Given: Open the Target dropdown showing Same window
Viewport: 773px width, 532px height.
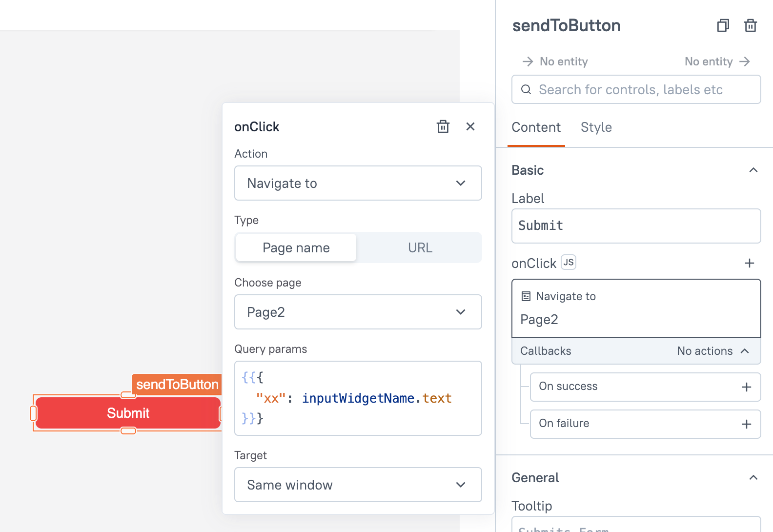Looking at the screenshot, I should coord(358,485).
